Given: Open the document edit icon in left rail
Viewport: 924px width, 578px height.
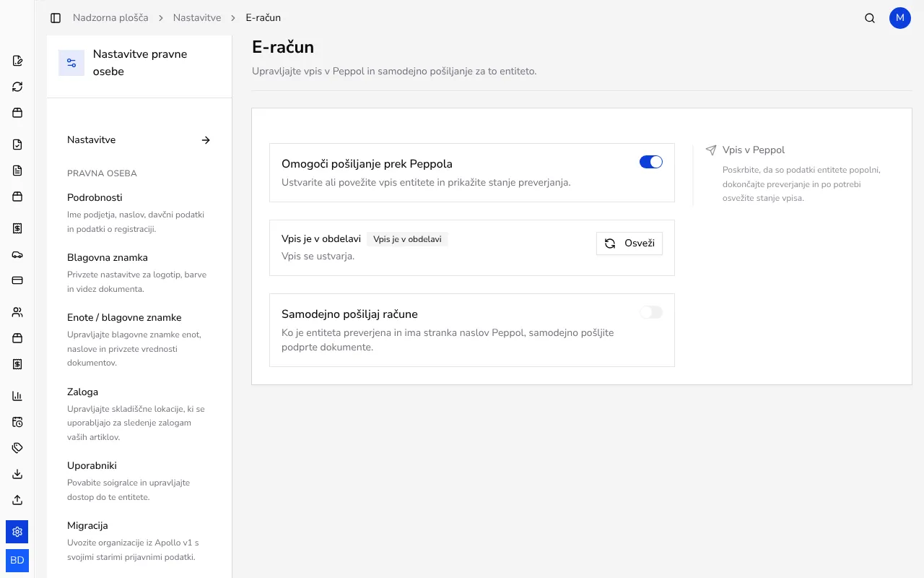Looking at the screenshot, I should click(17, 61).
